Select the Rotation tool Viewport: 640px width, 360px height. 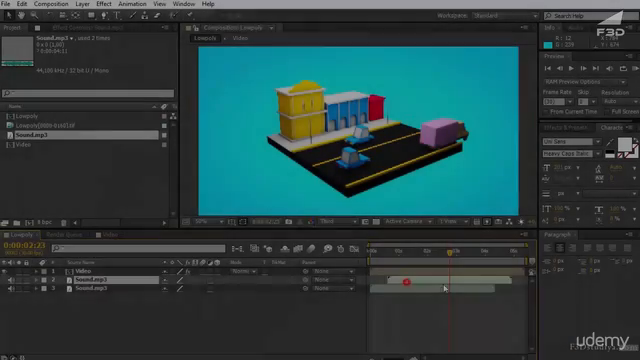(x=49, y=16)
